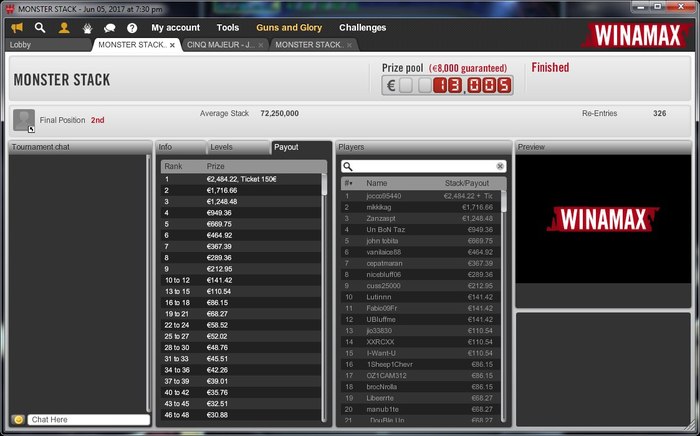Open the search magnifier icon in toolbar

(40, 28)
